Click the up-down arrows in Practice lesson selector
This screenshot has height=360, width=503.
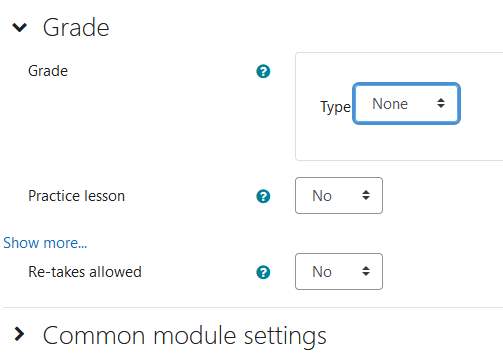(366, 195)
